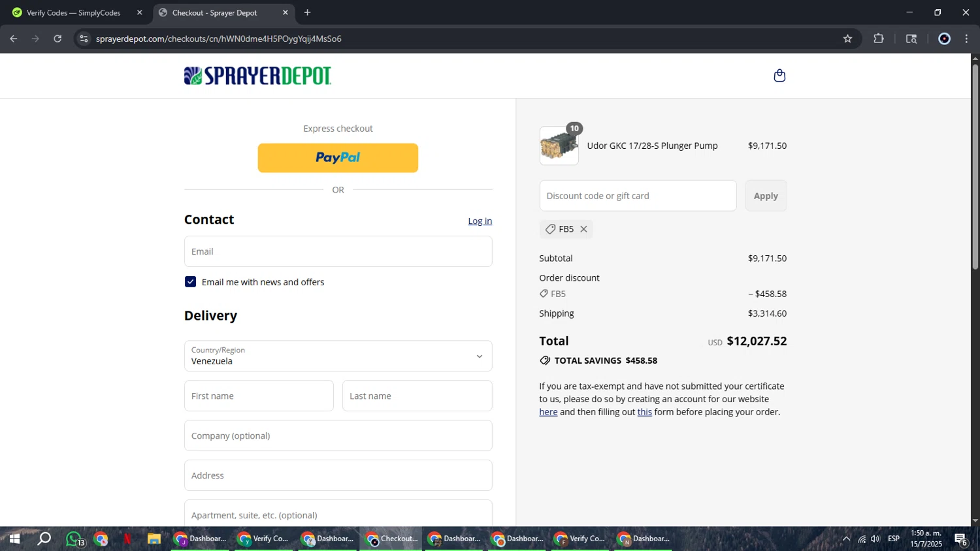Image resolution: width=980 pixels, height=551 pixels.
Task: Click the TOTAL SAVINGS $458.58 text
Action: (x=606, y=360)
